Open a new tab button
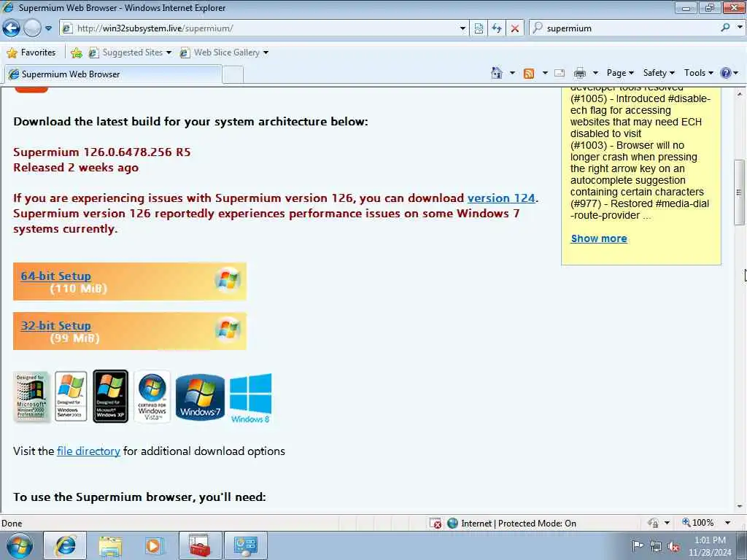This screenshot has width=747, height=560. click(x=233, y=75)
